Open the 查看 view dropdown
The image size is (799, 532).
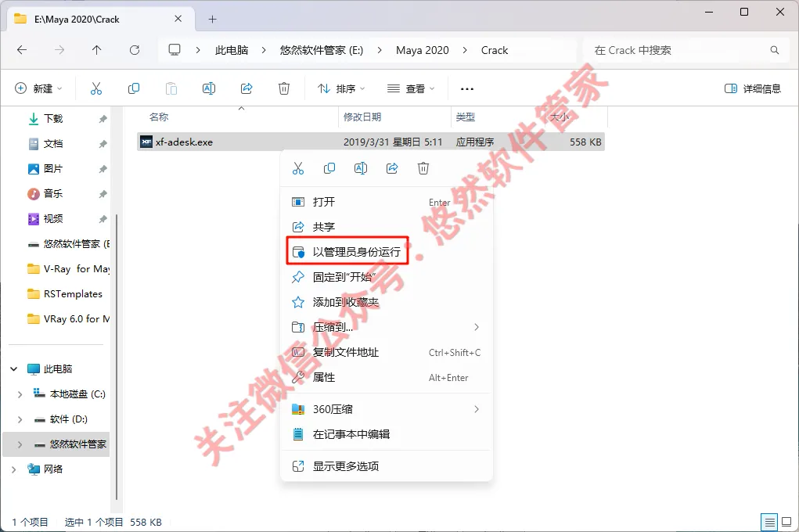click(411, 88)
